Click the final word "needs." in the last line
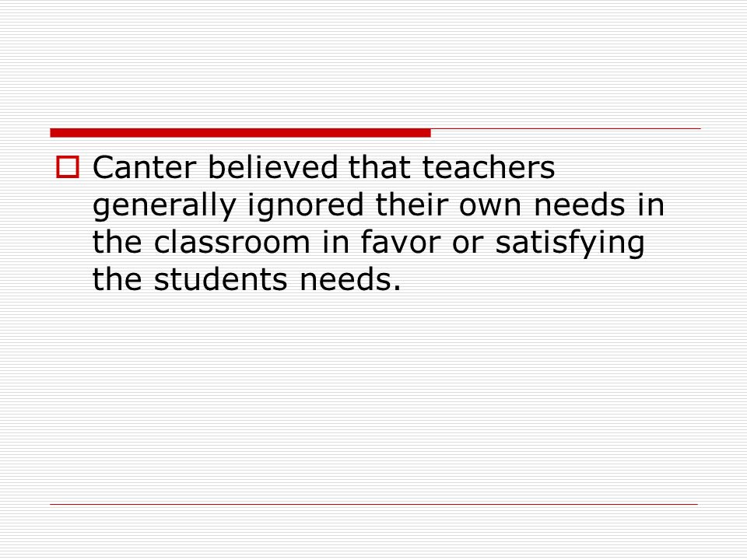Image resolution: width=747 pixels, height=560 pixels. (x=350, y=278)
